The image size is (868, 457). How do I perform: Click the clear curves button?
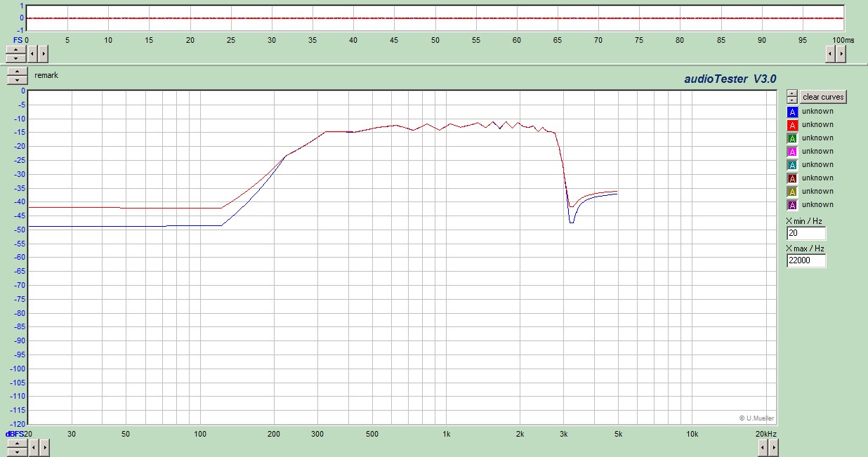824,97
